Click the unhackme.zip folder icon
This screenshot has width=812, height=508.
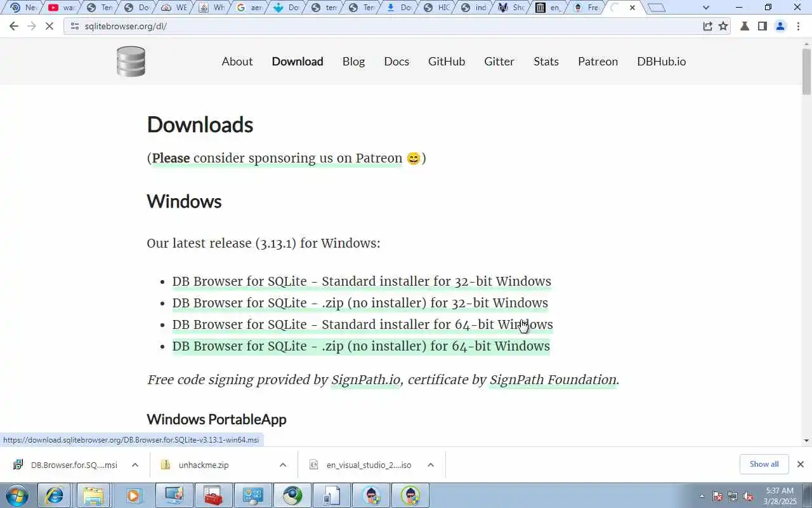166,465
